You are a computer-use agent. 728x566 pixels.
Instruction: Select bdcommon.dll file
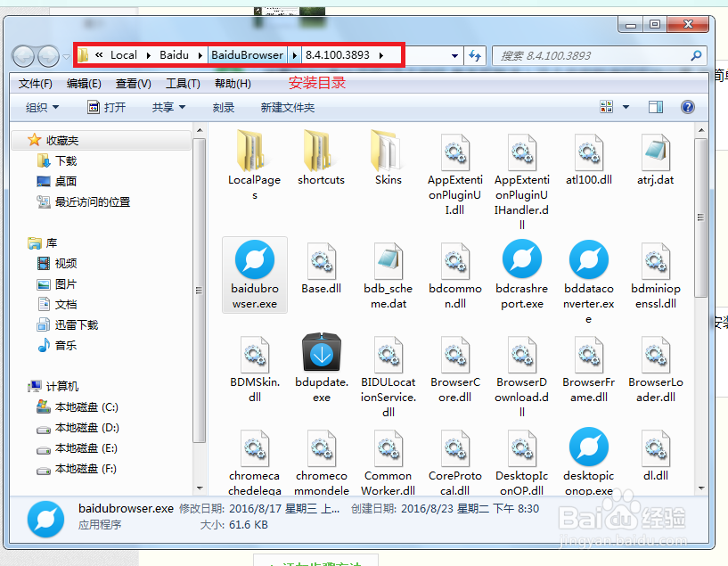454,275
